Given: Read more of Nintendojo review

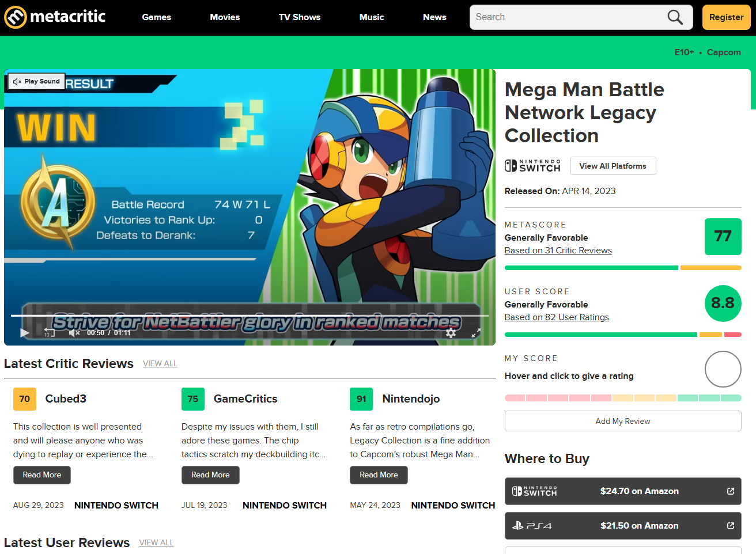Looking at the screenshot, I should [x=379, y=475].
